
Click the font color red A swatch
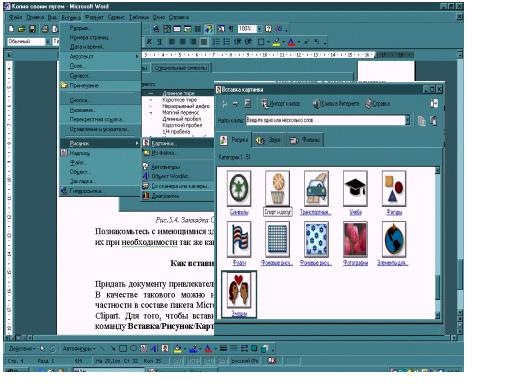click(292, 42)
